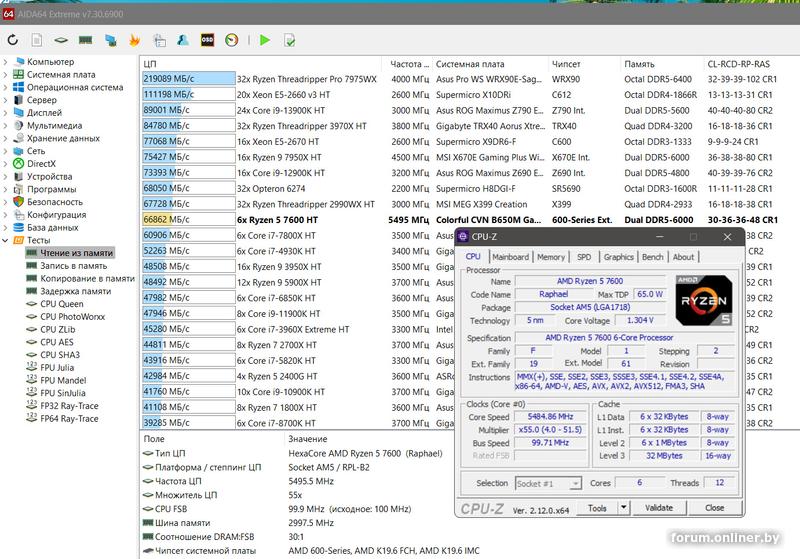This screenshot has height=559, width=800.
Task: Expand the Компьютер tree node
Action: tap(6, 62)
